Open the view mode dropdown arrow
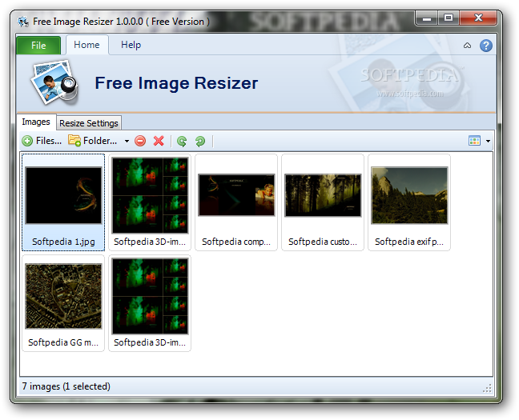The image size is (519, 420). coord(489,142)
